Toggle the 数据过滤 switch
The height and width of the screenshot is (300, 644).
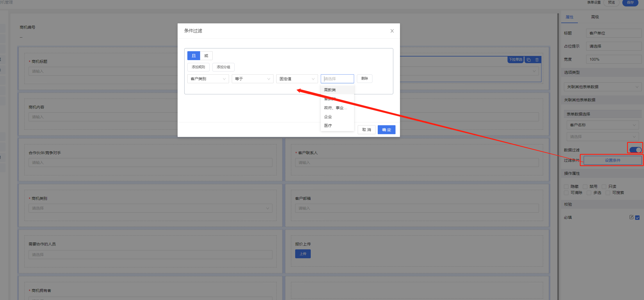tap(636, 150)
